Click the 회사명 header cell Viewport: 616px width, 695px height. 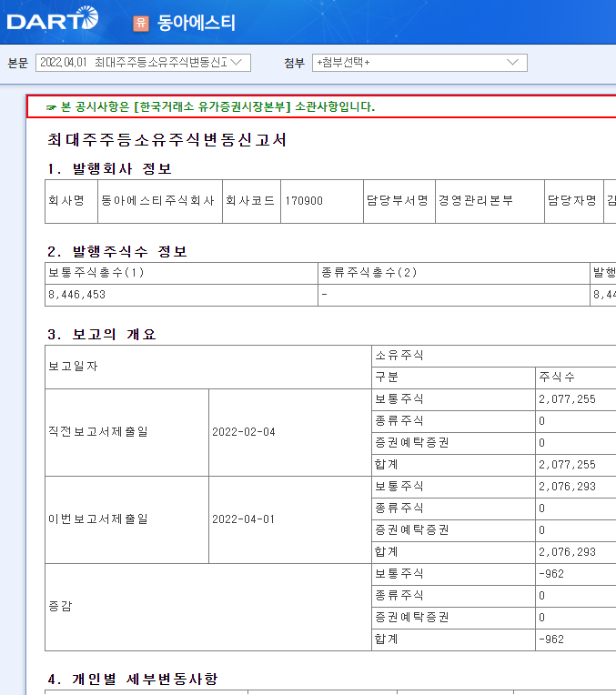point(71,201)
